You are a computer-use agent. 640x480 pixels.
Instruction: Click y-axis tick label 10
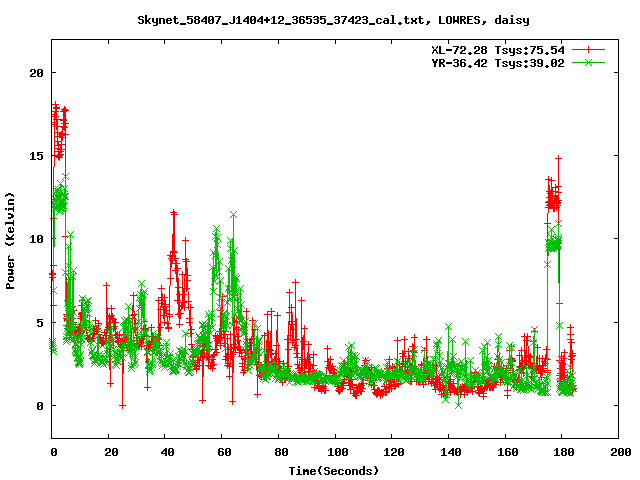point(36,239)
